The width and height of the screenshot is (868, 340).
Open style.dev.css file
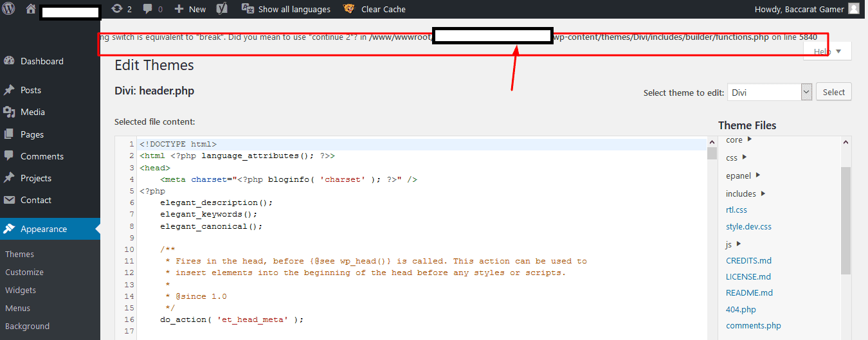pos(748,226)
